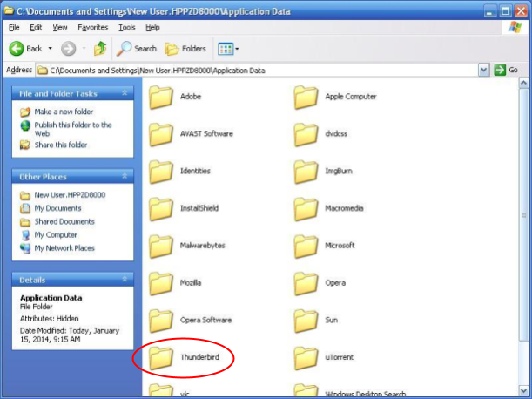Screen dimensions: 532x399
Task: Open My Network Places link
Action: pyautogui.click(x=64, y=248)
